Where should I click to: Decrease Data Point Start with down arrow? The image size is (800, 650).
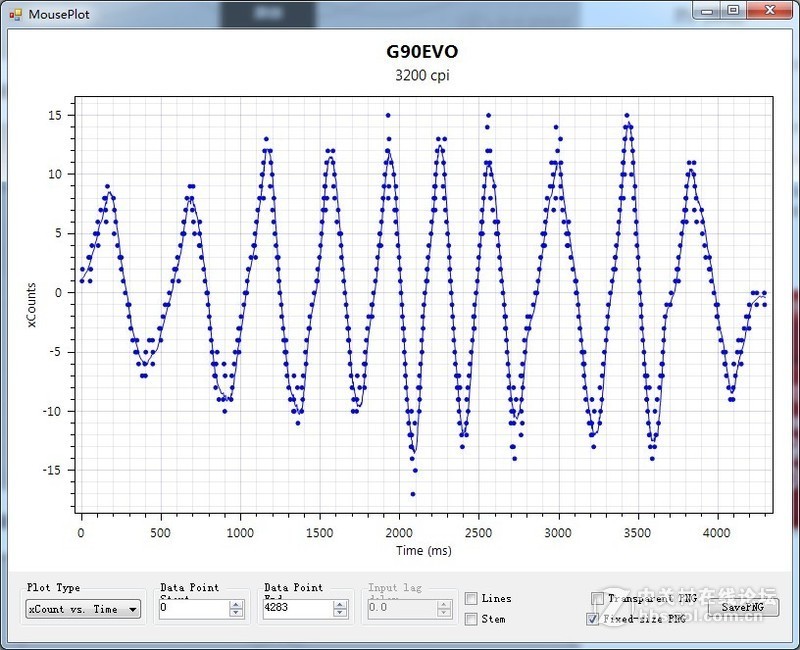236,613
